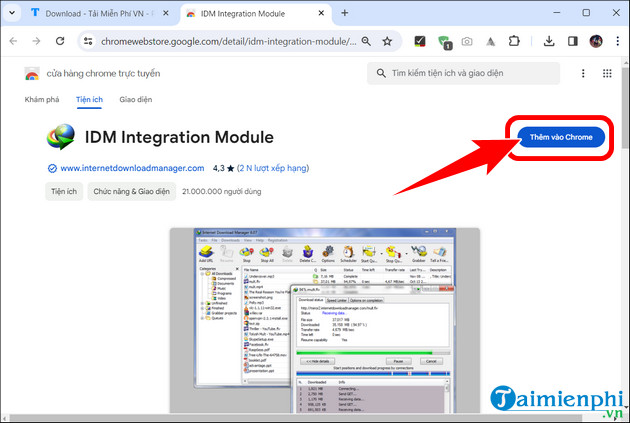The width and height of the screenshot is (630, 423).
Task: Open the tab search dropdown arrow
Action: pyautogui.click(x=12, y=13)
